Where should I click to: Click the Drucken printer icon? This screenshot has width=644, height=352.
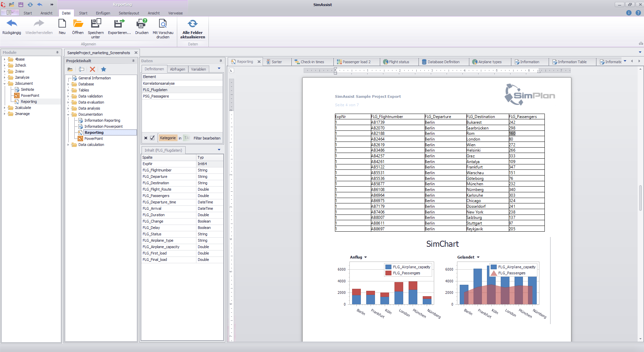tap(142, 24)
